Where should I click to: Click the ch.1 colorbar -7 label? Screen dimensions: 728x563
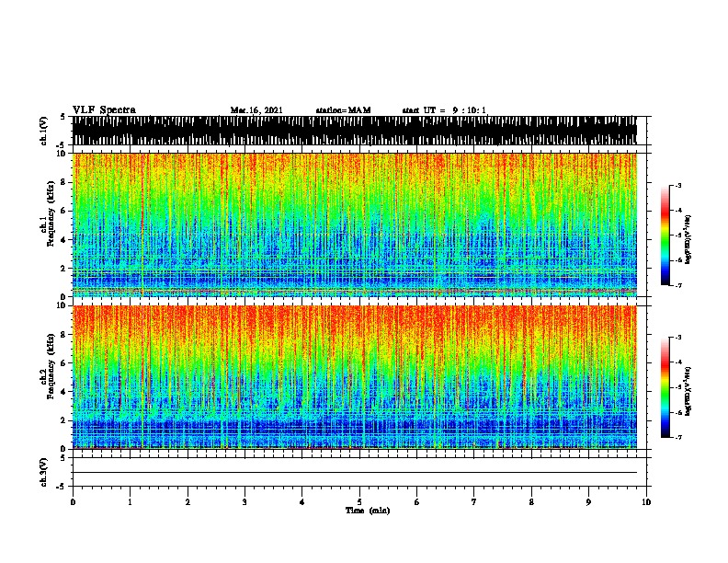coord(678,285)
